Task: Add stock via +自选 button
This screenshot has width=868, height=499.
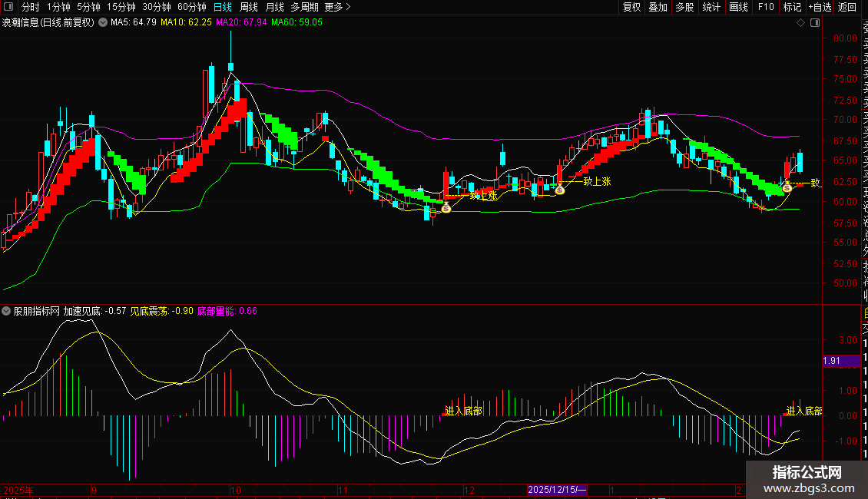Action: click(820, 7)
